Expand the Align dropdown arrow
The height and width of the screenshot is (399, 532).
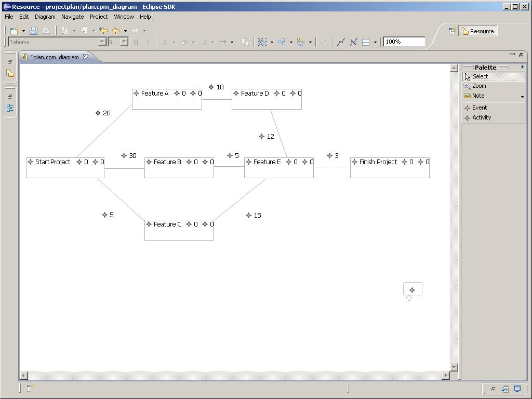click(310, 43)
